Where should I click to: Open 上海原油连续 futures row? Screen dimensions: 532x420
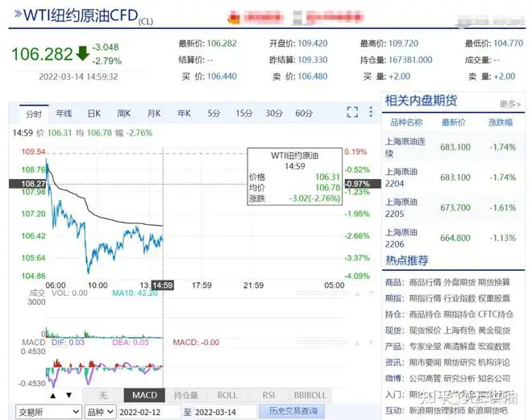(x=454, y=148)
